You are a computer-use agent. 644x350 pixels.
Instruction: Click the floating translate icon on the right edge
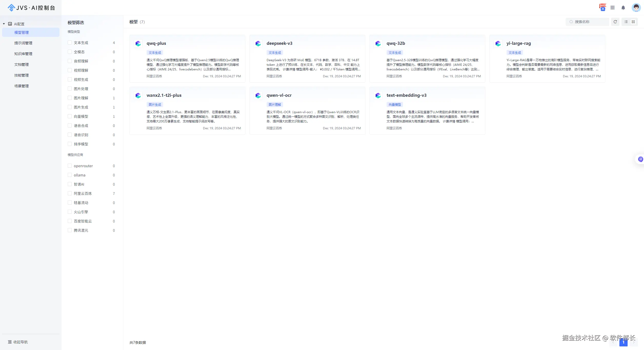(640, 159)
